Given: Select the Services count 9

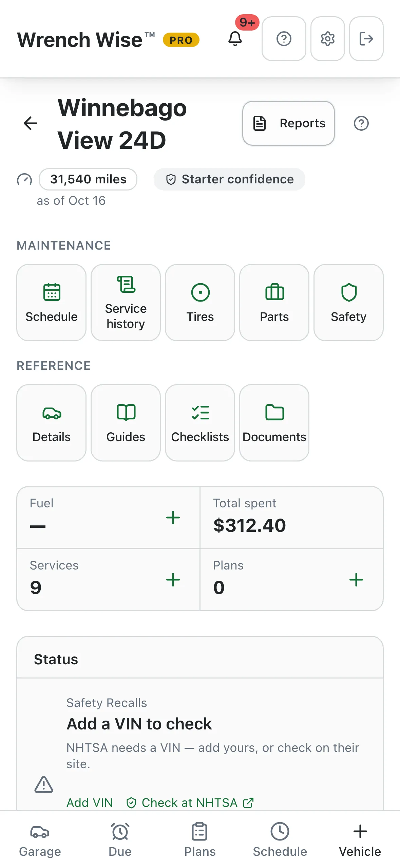Looking at the screenshot, I should [36, 588].
